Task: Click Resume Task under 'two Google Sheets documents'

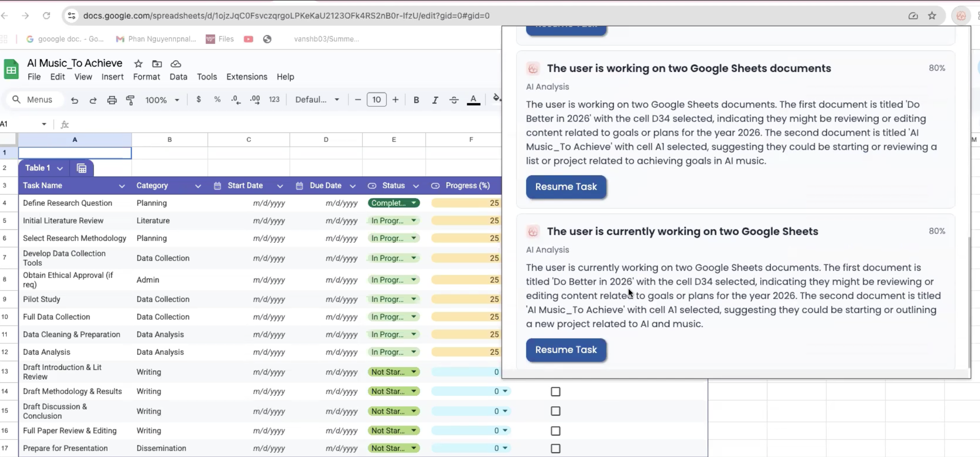Action: pos(566,187)
